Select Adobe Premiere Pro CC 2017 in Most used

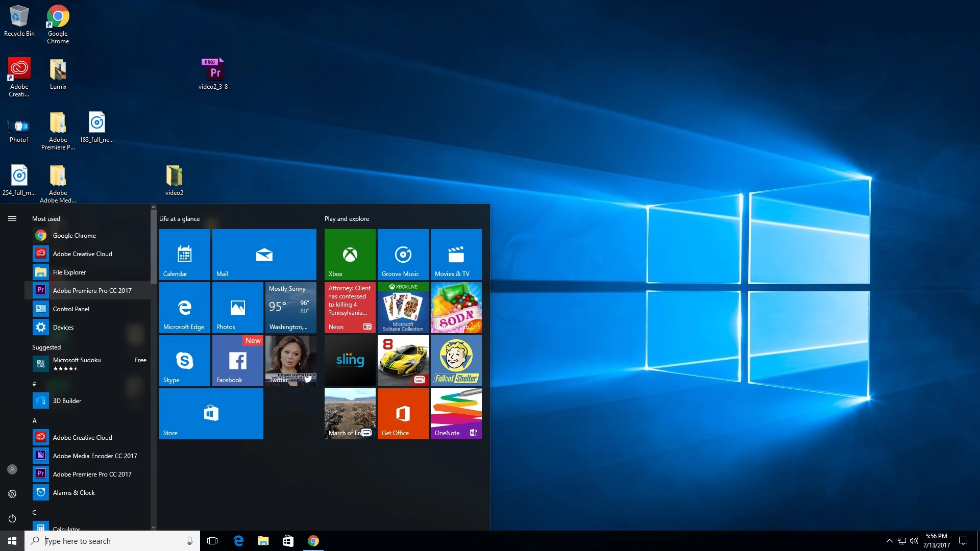[92, 290]
